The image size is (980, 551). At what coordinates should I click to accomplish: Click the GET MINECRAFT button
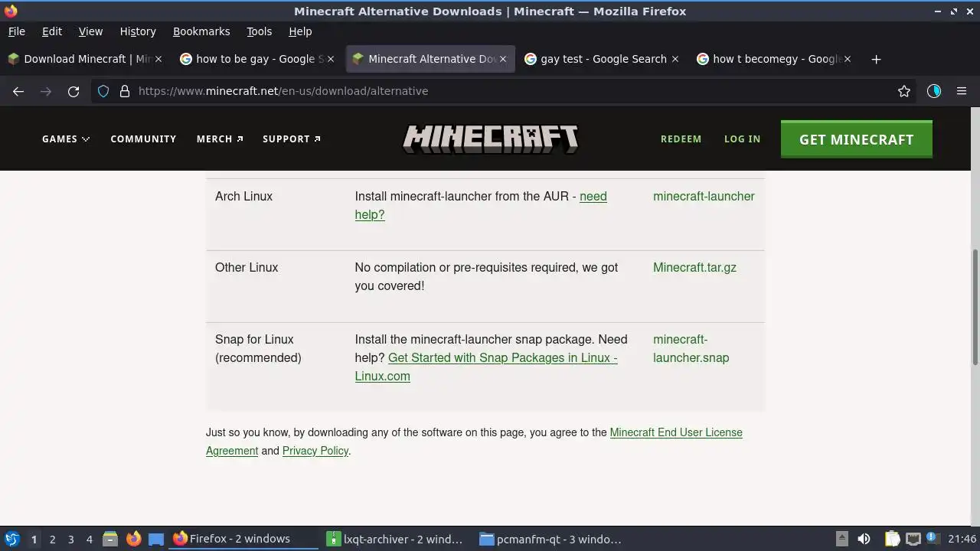pyautogui.click(x=856, y=139)
